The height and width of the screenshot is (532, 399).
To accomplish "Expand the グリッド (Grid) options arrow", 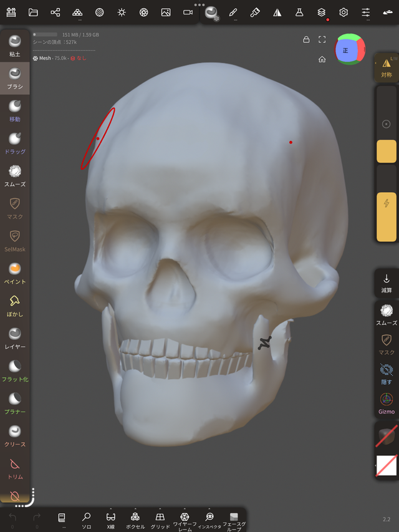I will (x=160, y=509).
